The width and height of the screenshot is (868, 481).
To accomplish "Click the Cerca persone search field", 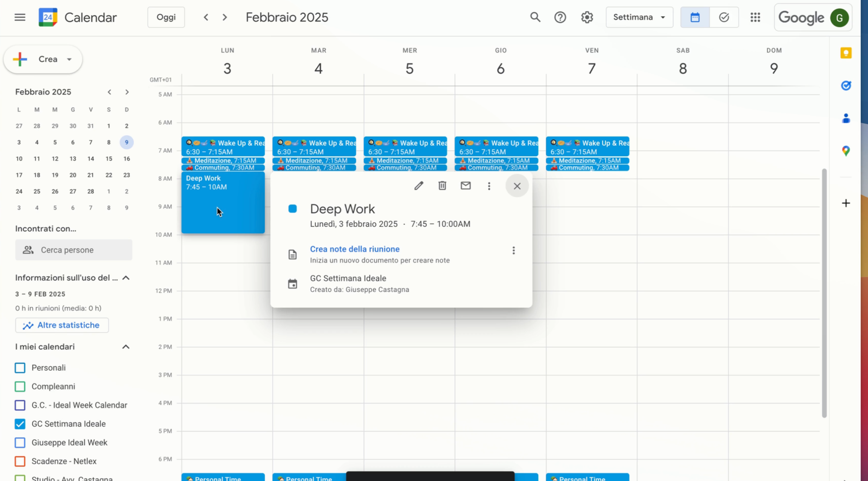I will (x=74, y=250).
